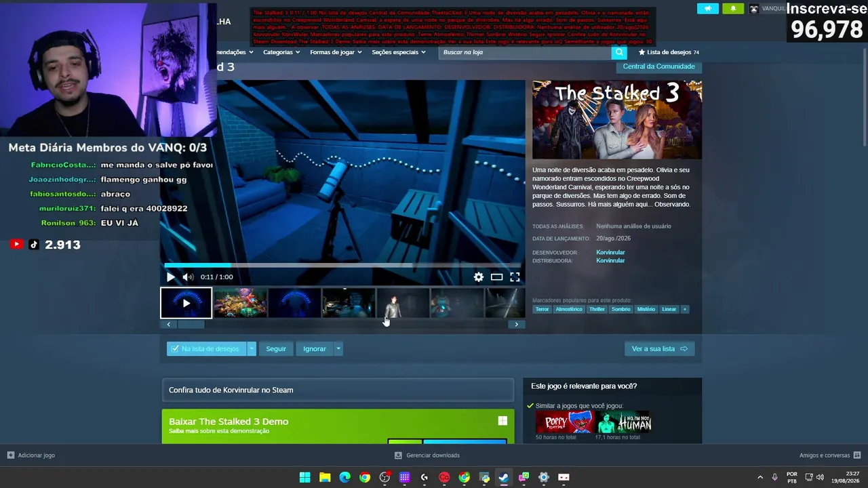Play the trailer video
Screen dimensions: 868x488
(170, 277)
